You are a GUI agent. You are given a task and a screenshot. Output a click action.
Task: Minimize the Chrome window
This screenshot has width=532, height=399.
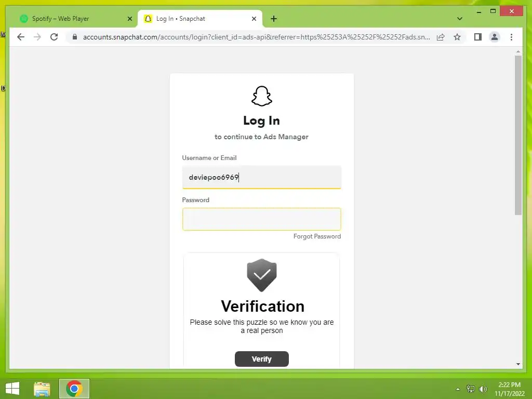tap(478, 11)
